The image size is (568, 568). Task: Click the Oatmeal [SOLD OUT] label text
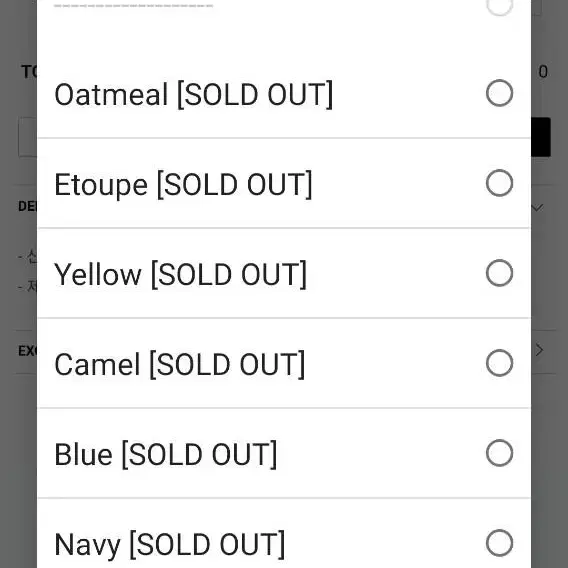193,94
